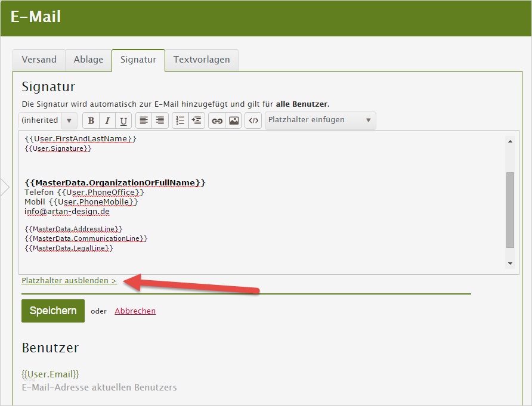Apply italic formatting
The width and height of the screenshot is (532, 406).
point(107,120)
